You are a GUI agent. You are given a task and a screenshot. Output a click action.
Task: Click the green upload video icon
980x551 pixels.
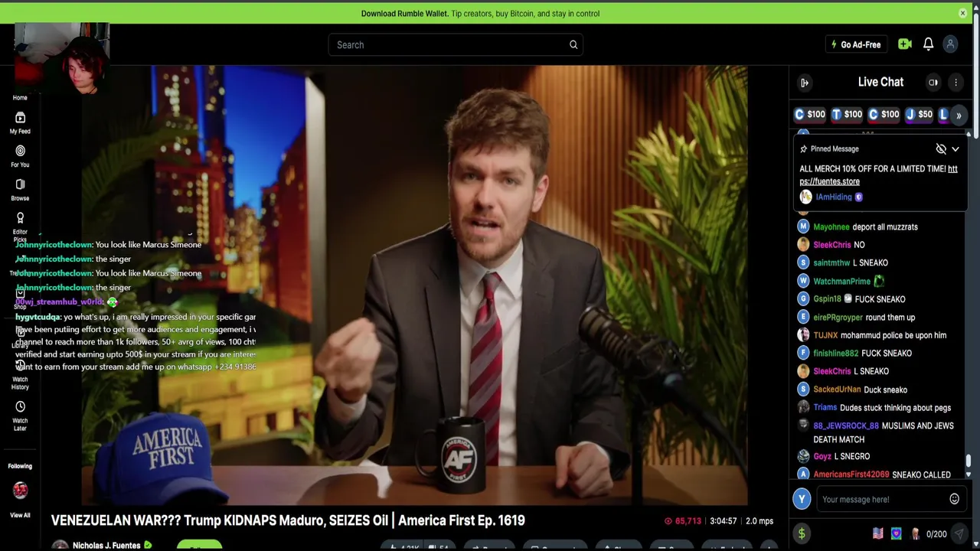click(905, 44)
